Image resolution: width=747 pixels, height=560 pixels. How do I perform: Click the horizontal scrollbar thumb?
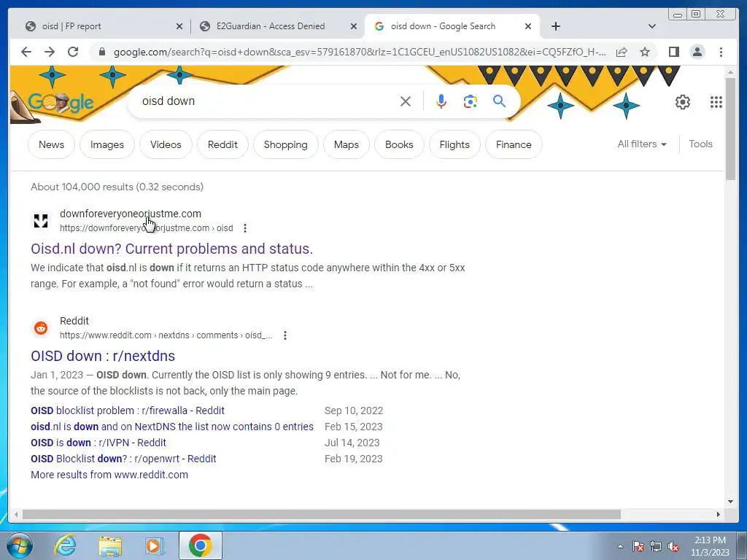pos(322,514)
